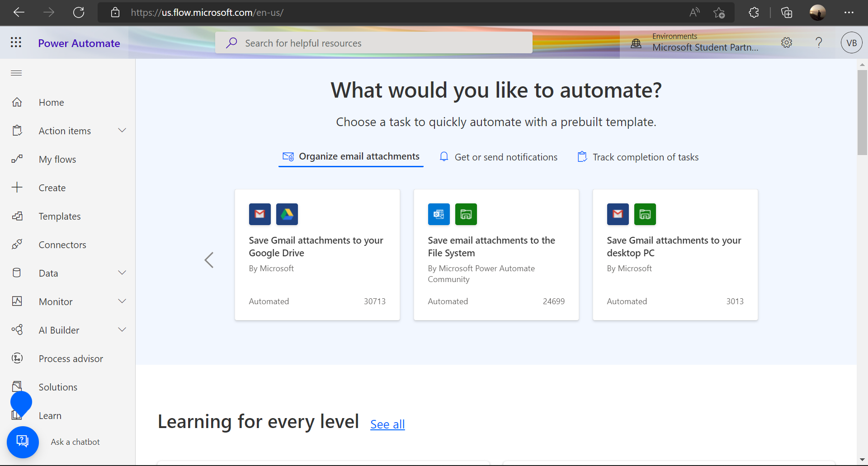The width and height of the screenshot is (868, 466).
Task: Click Gmail icon on Google Drive template card
Action: coord(260,214)
